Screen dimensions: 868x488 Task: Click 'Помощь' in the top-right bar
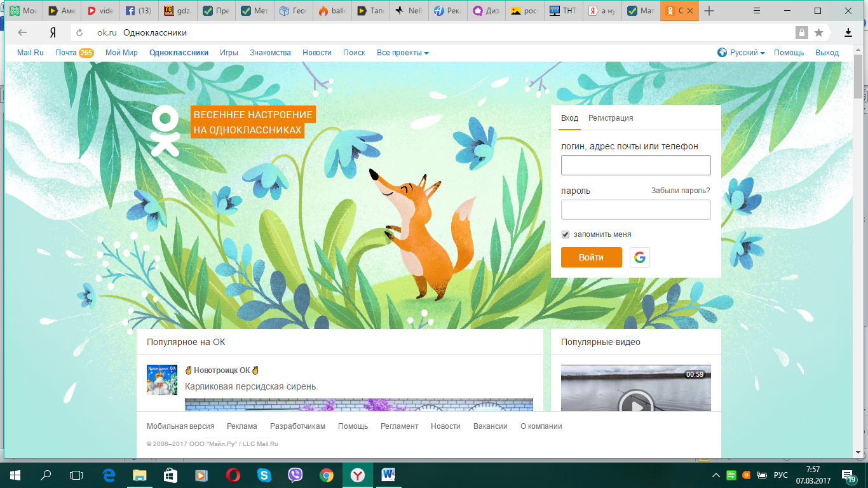click(x=789, y=53)
